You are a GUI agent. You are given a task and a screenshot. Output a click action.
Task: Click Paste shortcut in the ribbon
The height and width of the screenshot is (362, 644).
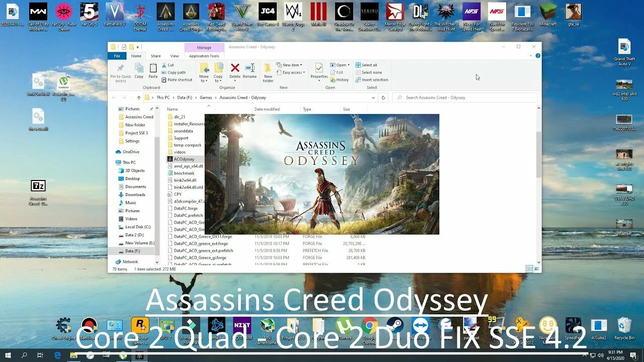pos(177,79)
